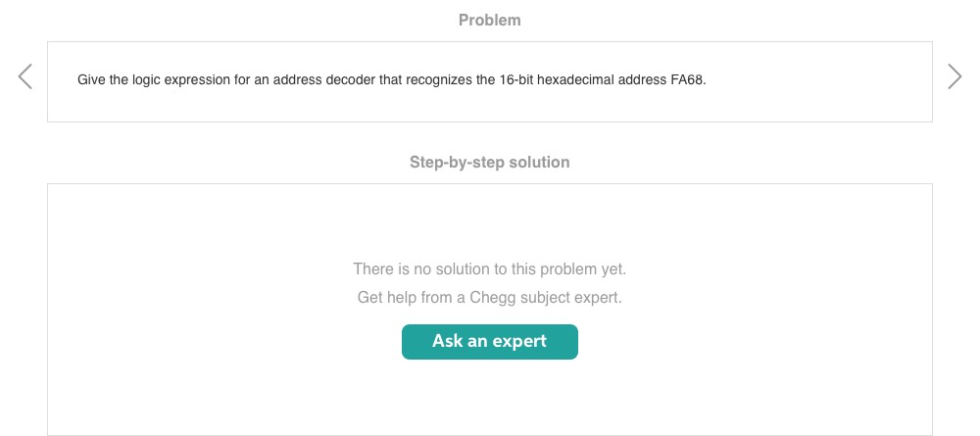Click 'Get help from a Chegg subject expert' text
Viewport: 980px width, 436px height.
point(490,297)
